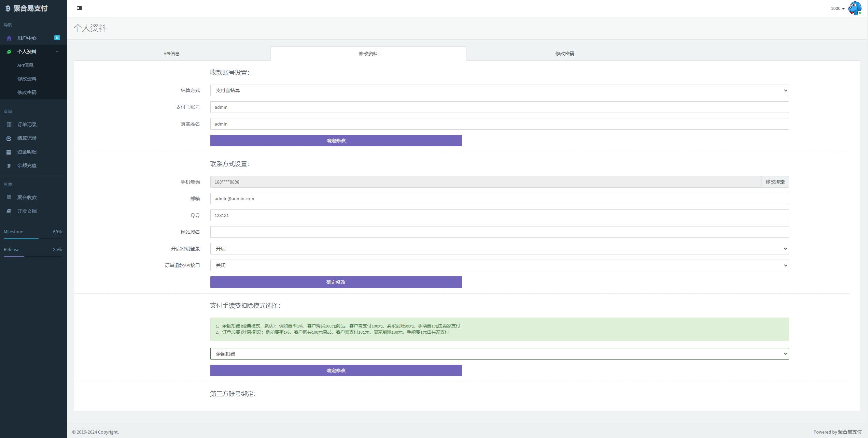Click the list icon for 订单记录
This screenshot has width=868, height=438.
tap(9, 125)
